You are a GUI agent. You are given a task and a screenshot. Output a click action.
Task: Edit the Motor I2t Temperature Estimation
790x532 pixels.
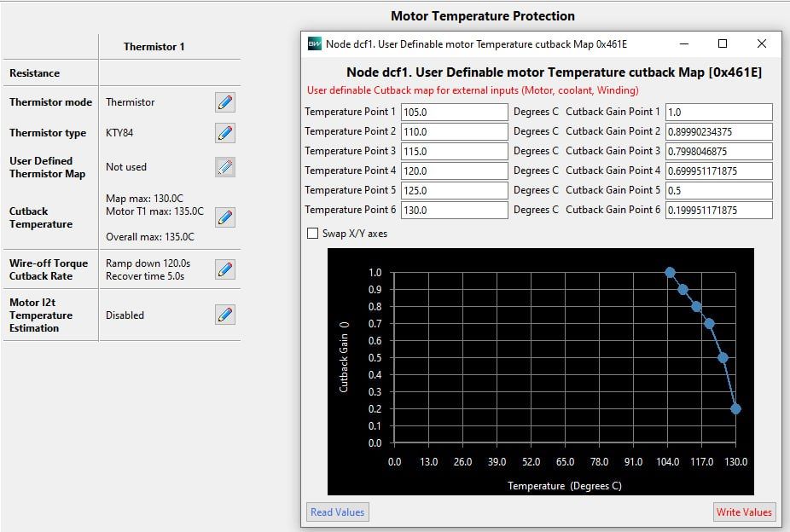click(x=224, y=315)
